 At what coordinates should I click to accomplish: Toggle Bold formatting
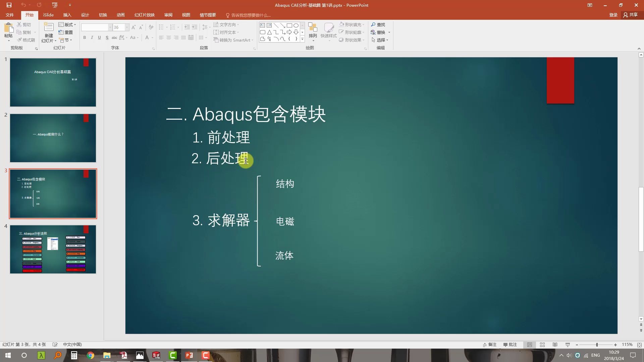coord(85,38)
